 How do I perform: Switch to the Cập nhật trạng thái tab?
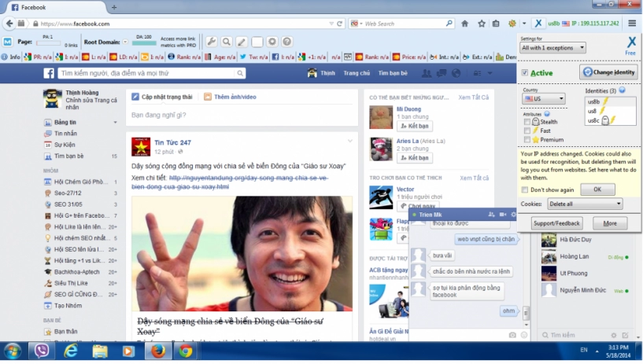click(161, 97)
